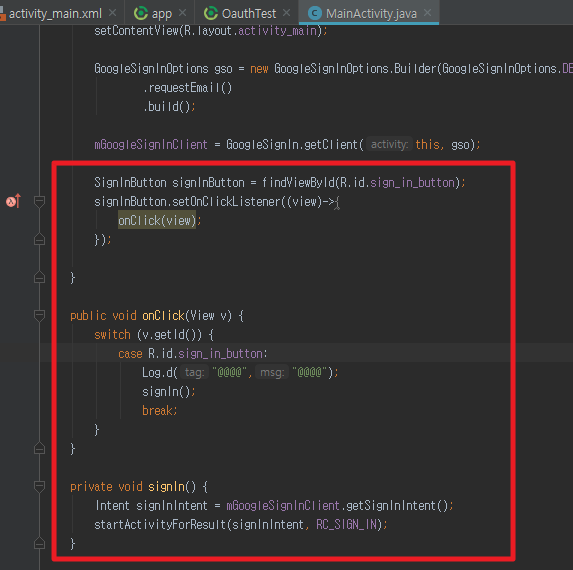Click the lambda gutter icon beside setOnClickListener
Screen dimensions: 573x570
[13, 201]
